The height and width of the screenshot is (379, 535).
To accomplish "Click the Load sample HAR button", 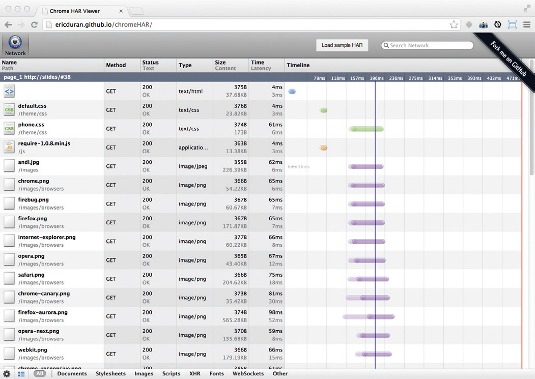I will click(342, 45).
